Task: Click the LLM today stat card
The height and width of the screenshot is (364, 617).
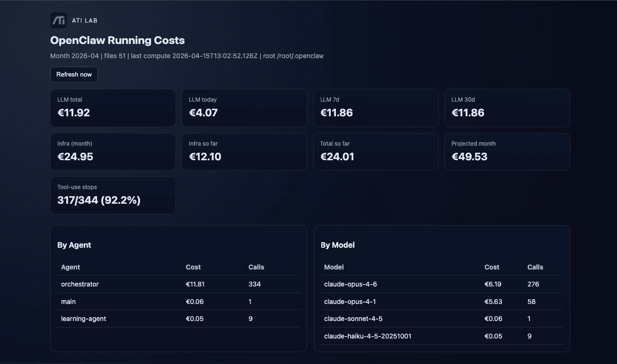Action: pyautogui.click(x=244, y=108)
